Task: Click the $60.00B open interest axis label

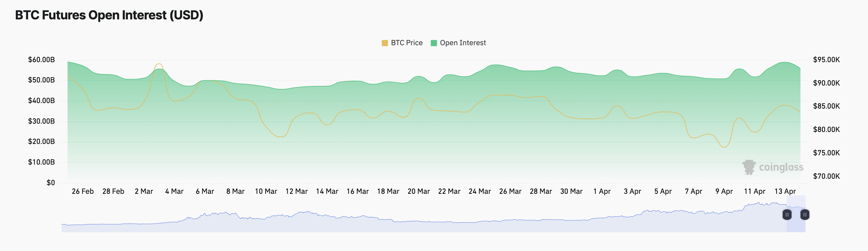Action: point(41,60)
